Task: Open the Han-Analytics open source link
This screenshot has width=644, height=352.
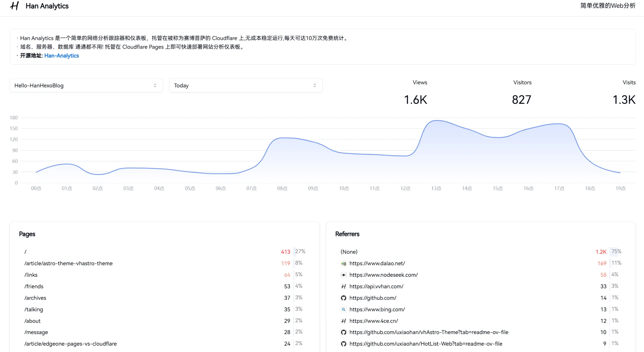Action: point(61,56)
